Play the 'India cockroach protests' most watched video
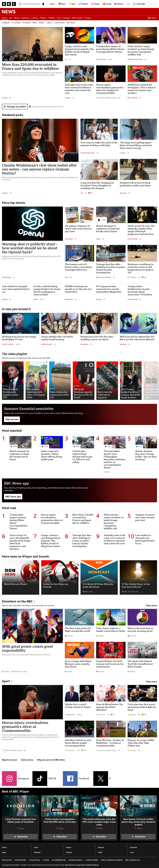The width and height of the screenshot is (159, 868). pos(52,442)
